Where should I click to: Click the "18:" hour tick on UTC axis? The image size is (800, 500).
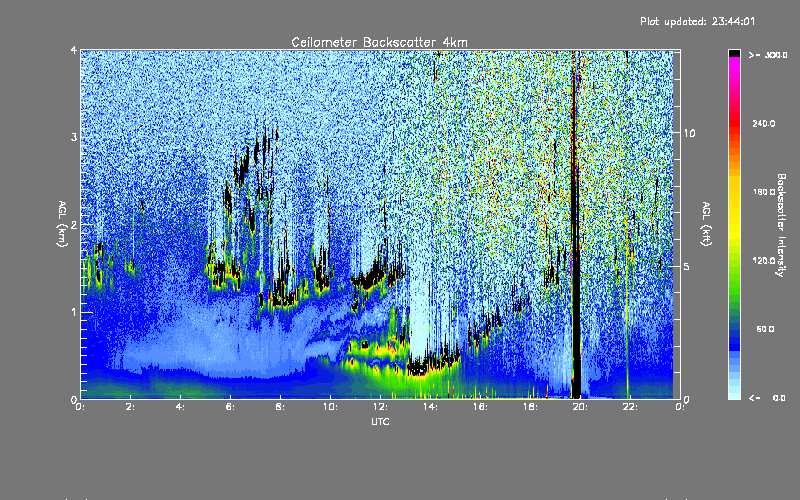pos(530,407)
